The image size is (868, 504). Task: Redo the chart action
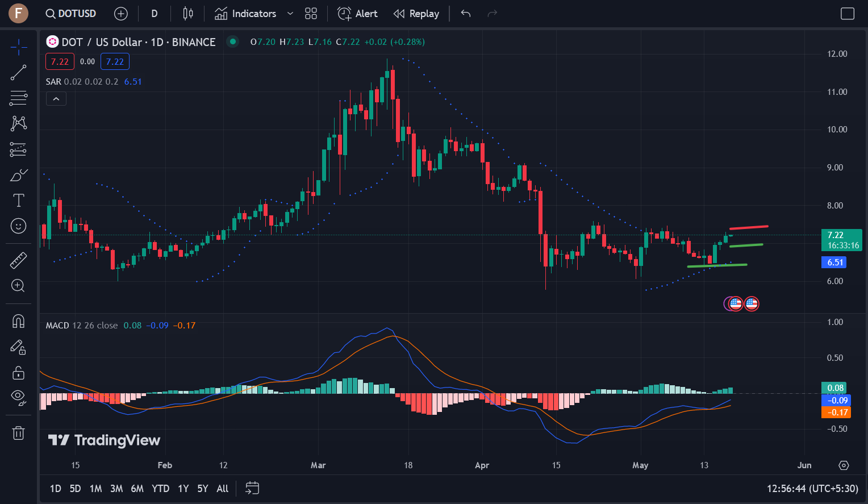tap(492, 14)
